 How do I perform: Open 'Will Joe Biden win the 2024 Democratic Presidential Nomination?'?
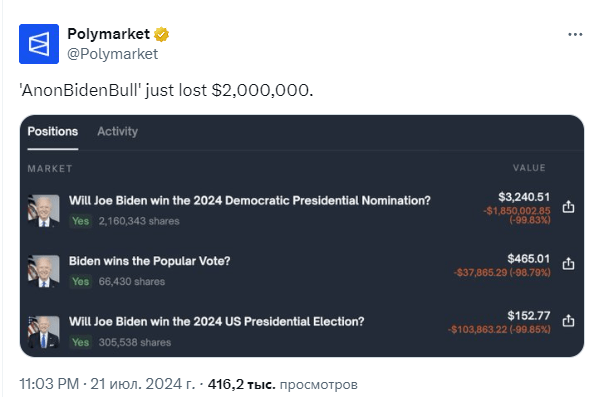click(x=250, y=200)
